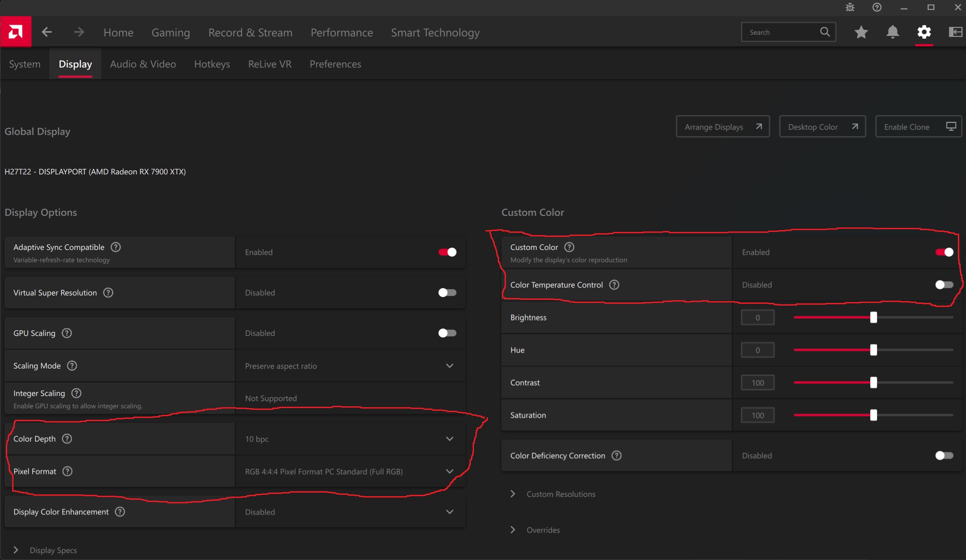Open the help question mark in title bar
The height and width of the screenshot is (560, 966).
click(877, 7)
